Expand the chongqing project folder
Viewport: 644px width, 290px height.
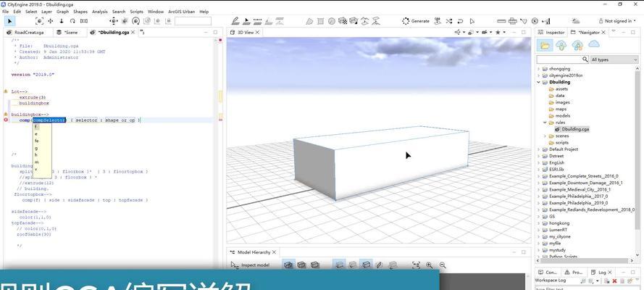click(539, 69)
